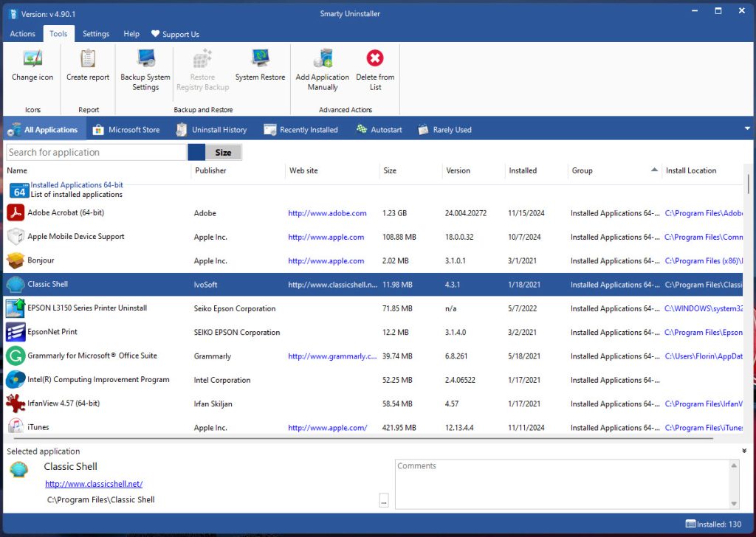The image size is (756, 537).
Task: Sort by the Web site column header
Action: pyautogui.click(x=333, y=170)
